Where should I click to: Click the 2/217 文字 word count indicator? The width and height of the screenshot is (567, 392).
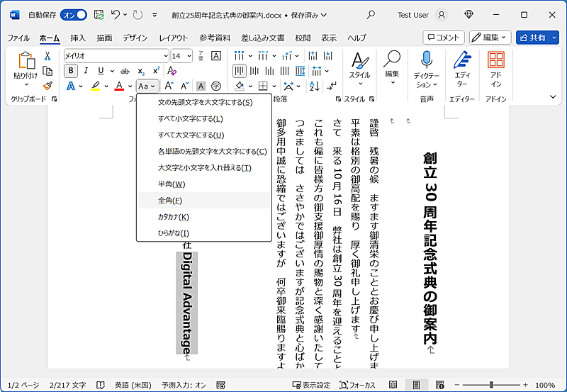point(68,385)
